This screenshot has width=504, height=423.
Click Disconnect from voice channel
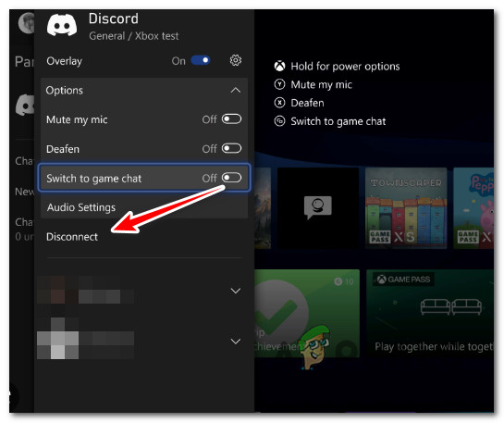point(72,237)
